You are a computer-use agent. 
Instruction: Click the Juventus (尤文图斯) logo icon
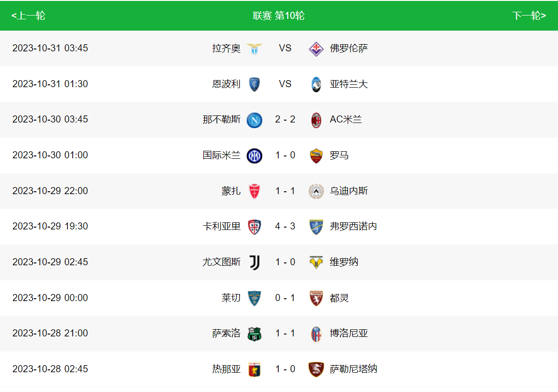(255, 262)
